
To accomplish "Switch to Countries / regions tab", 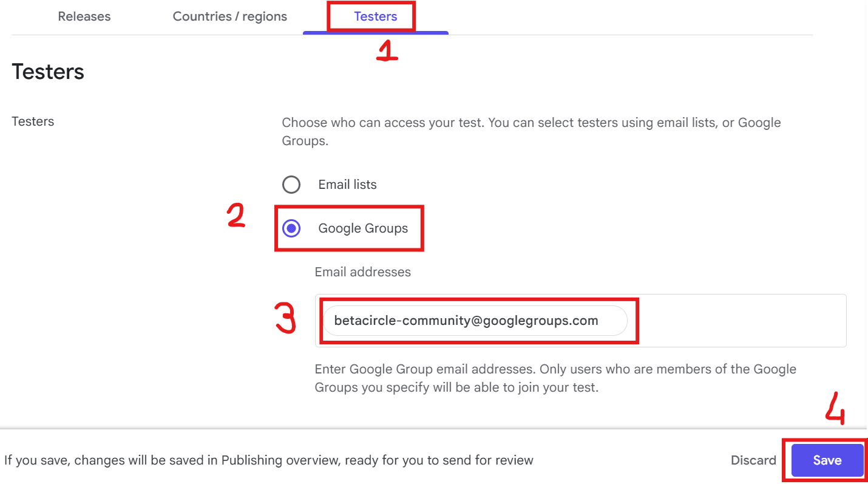I will [230, 16].
